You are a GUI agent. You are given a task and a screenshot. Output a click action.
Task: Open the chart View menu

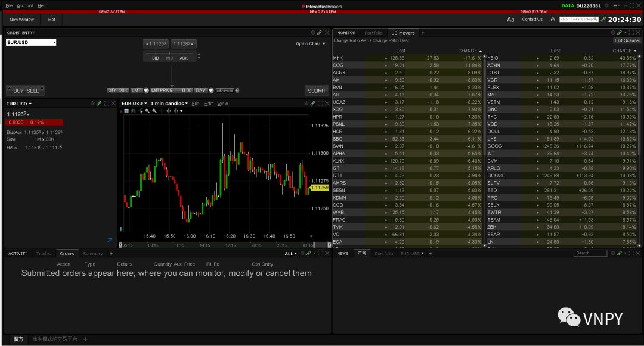pos(222,104)
